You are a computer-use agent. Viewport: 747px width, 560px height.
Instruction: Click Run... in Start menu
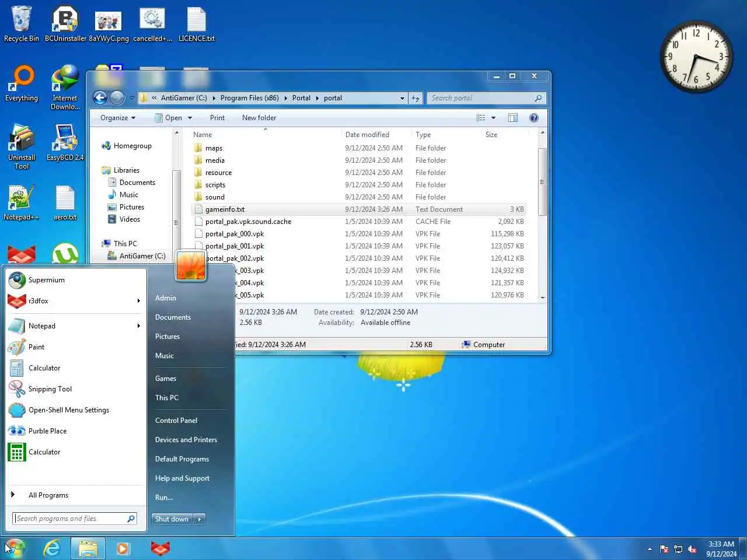pyautogui.click(x=164, y=498)
